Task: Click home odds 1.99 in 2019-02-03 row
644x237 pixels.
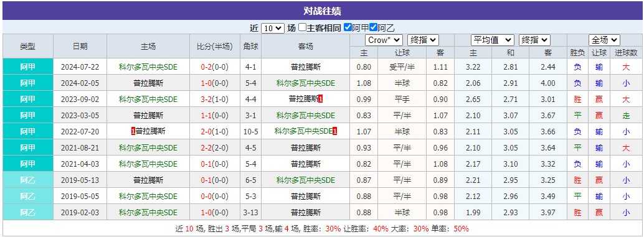Action: coord(473,213)
